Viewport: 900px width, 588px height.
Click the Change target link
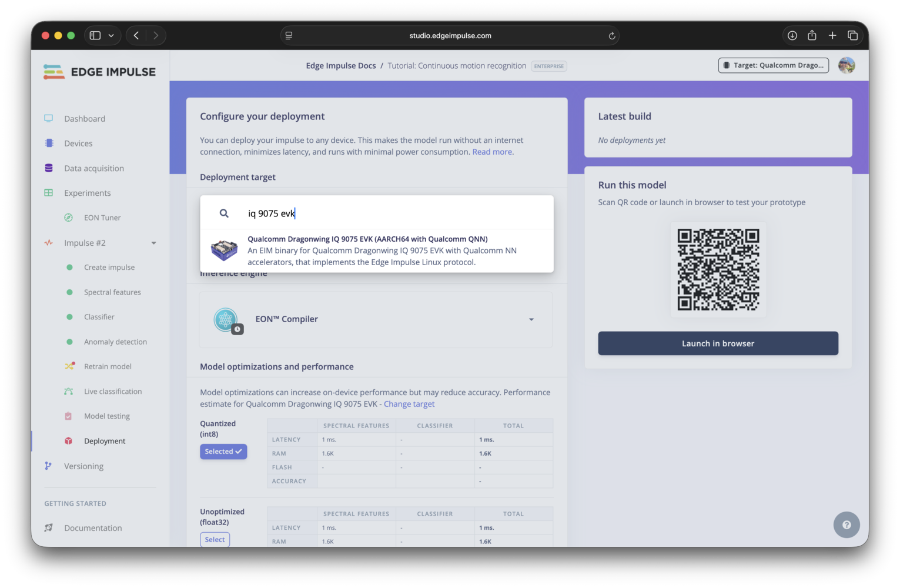409,404
